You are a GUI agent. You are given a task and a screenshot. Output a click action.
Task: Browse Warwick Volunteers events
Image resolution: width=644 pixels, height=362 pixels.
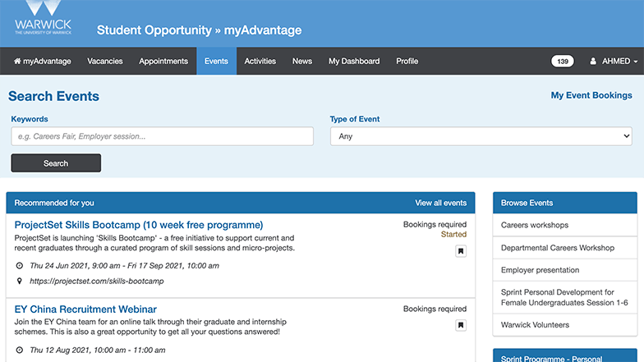coord(535,325)
